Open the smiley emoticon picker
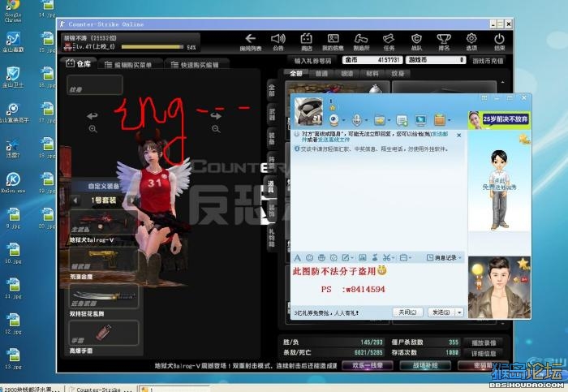 pos(309,257)
